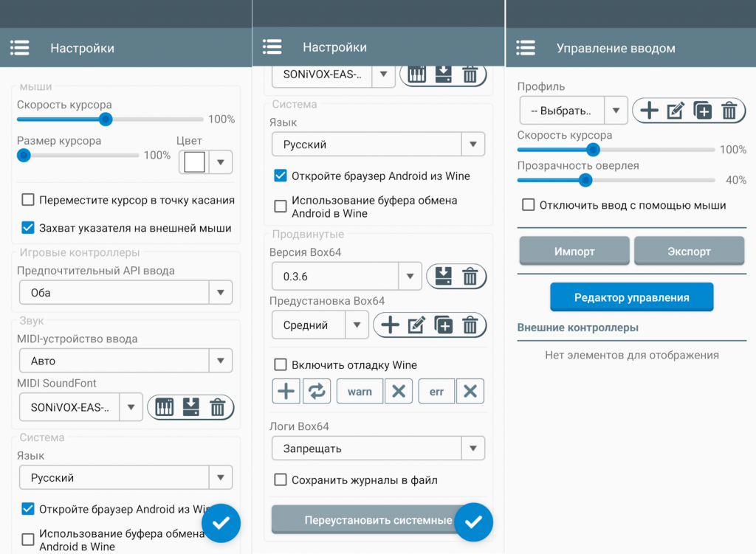Reset the Wine debug channels
Image resolution: width=756 pixels, height=554 pixels.
(x=316, y=391)
